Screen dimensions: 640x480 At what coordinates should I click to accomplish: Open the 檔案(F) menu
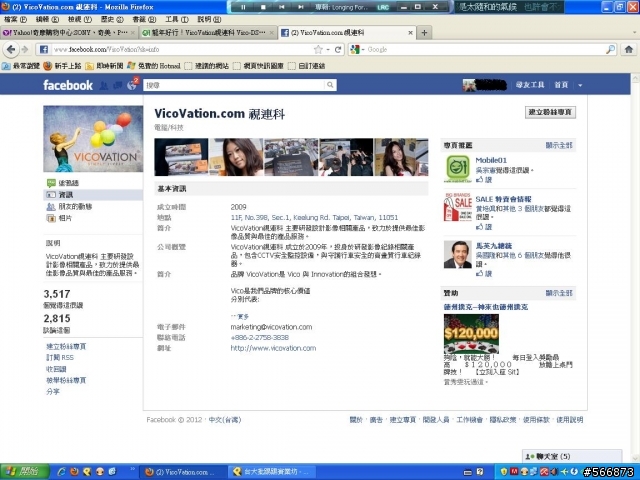15,19
